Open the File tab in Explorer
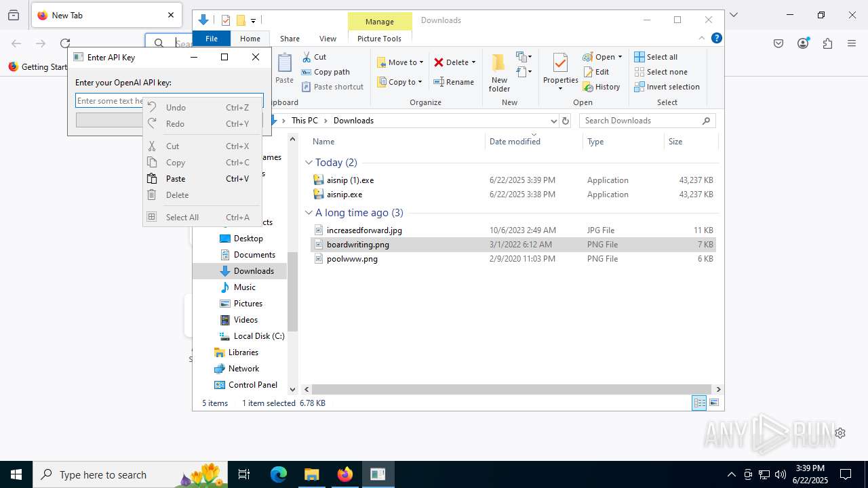This screenshot has width=868, height=488. click(212, 39)
